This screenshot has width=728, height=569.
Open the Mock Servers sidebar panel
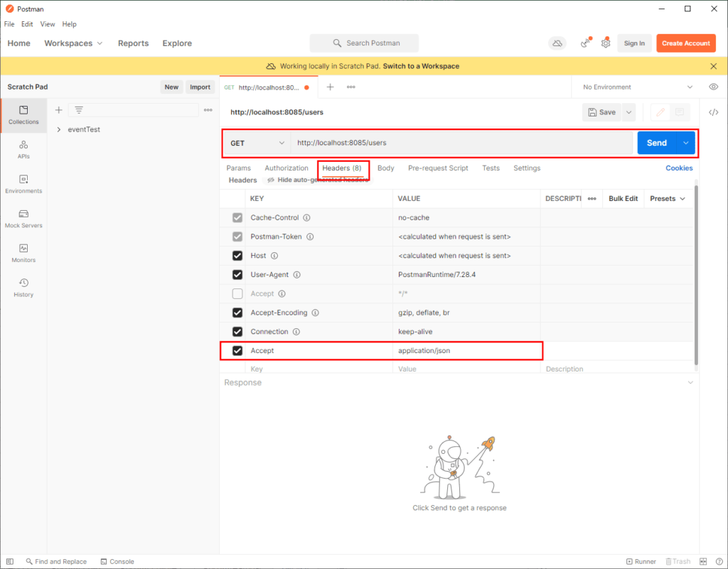(23, 219)
